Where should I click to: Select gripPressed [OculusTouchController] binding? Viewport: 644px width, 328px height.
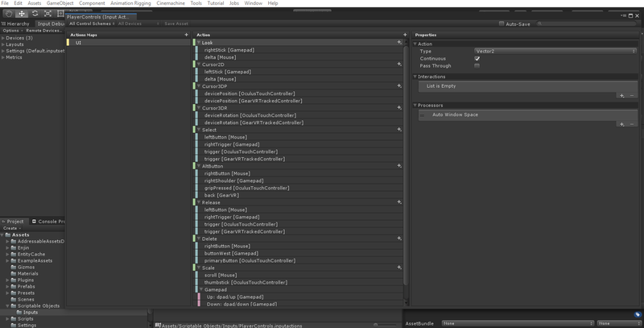tap(299, 188)
